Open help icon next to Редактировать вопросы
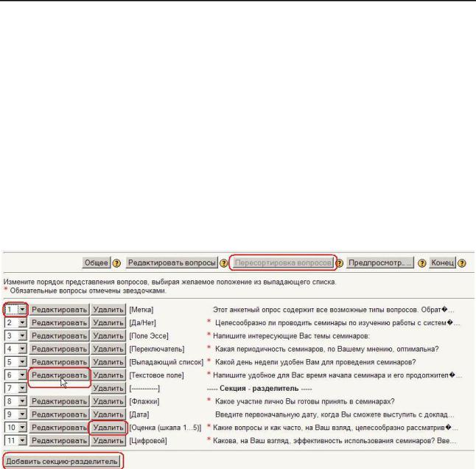This screenshot has width=476, height=469. tap(223, 263)
